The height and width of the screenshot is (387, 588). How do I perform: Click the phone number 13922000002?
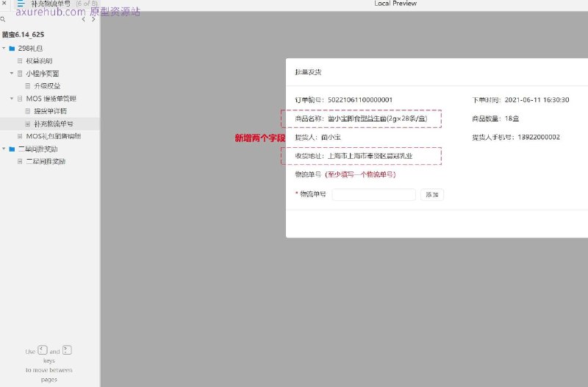pyautogui.click(x=539, y=138)
